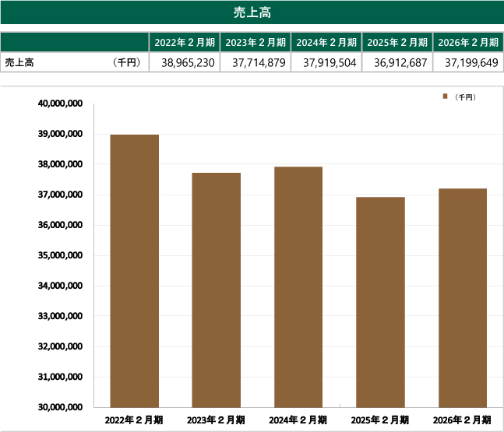Click the value 36,912,687
The height and width of the screenshot is (432, 504).
pyautogui.click(x=400, y=62)
